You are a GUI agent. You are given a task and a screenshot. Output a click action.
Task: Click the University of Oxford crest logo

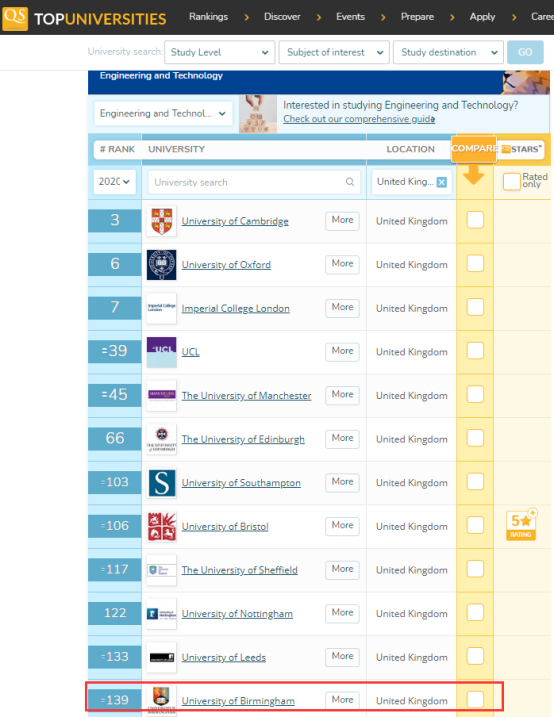(161, 265)
